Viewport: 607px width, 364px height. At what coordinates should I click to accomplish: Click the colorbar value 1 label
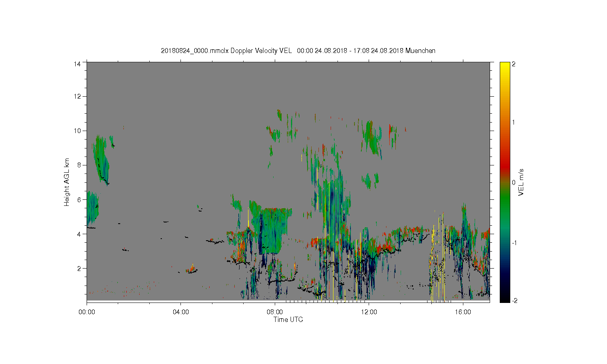[514, 122]
